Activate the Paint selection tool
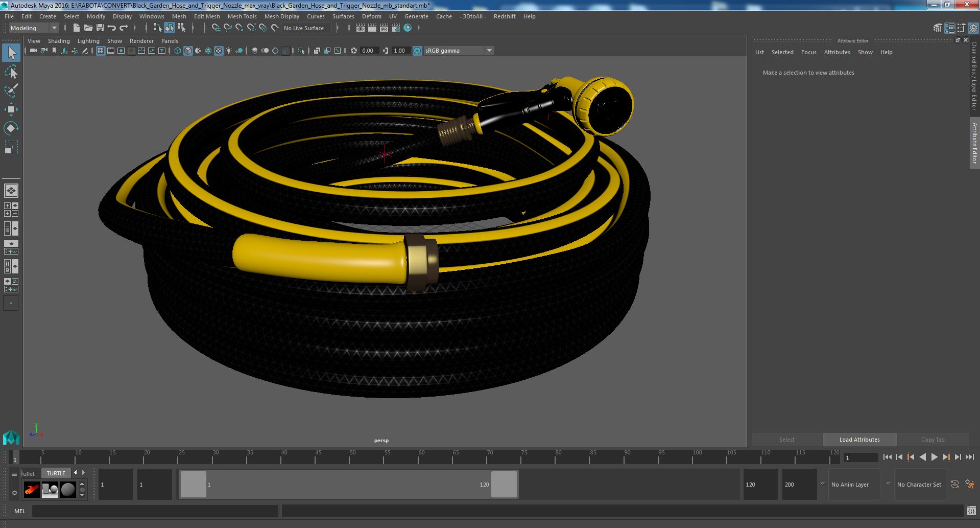The width and height of the screenshot is (980, 528). [11, 90]
